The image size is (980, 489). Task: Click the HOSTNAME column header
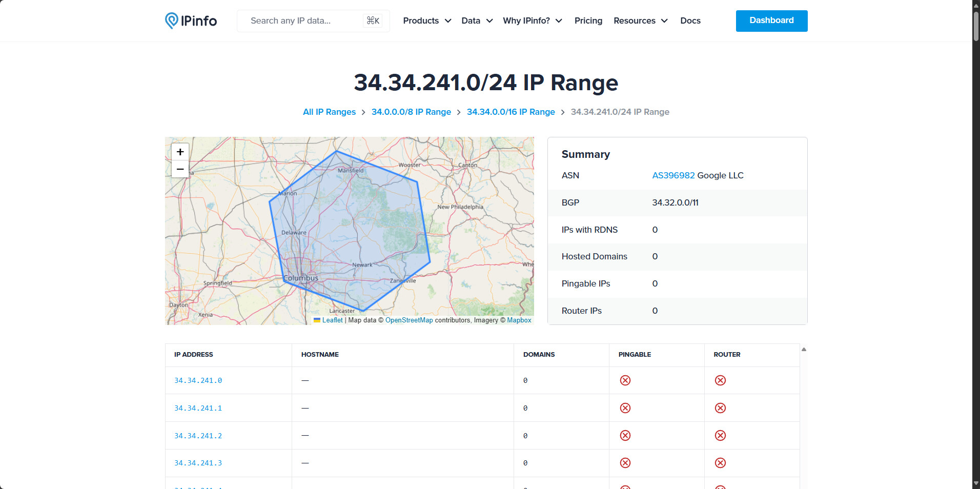coord(320,355)
